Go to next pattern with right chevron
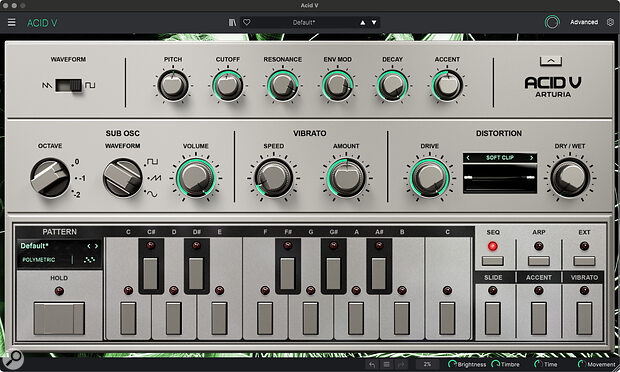Image resolution: width=620 pixels, height=372 pixels. click(96, 246)
